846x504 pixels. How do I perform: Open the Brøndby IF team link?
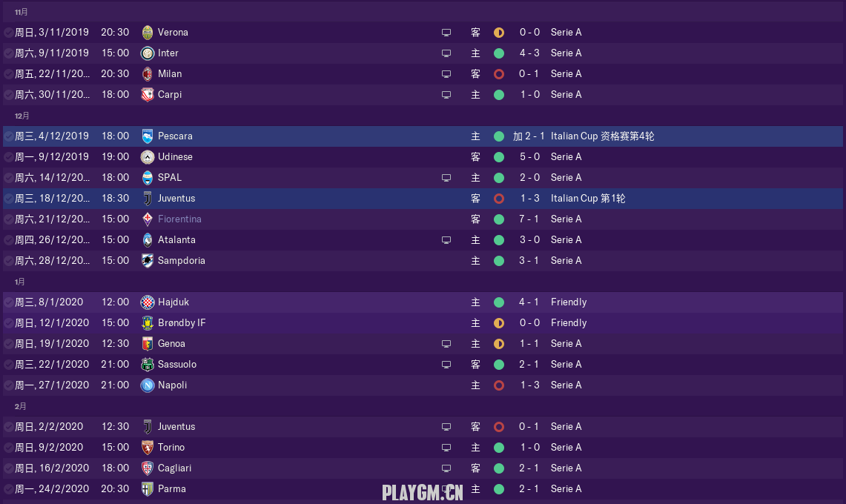[x=182, y=323]
